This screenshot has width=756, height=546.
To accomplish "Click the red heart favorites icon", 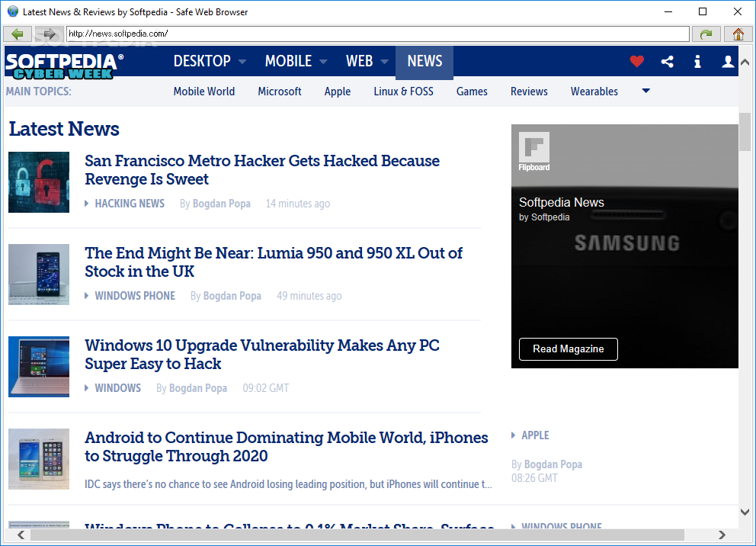I will (637, 61).
